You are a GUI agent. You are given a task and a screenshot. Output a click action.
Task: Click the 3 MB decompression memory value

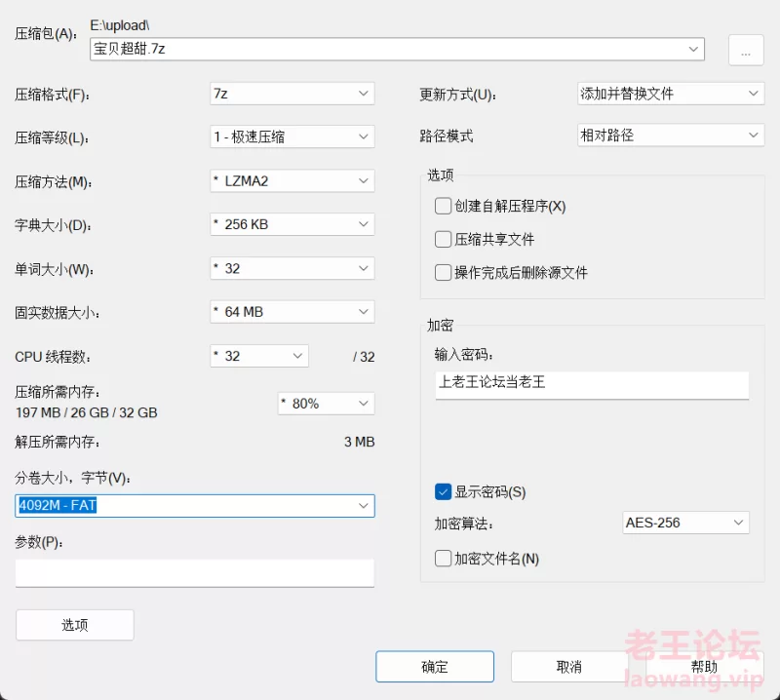(359, 442)
